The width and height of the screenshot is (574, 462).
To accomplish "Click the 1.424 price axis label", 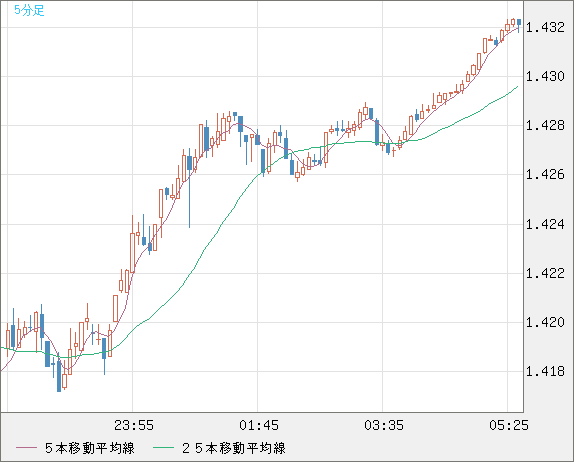I will tap(545, 224).
